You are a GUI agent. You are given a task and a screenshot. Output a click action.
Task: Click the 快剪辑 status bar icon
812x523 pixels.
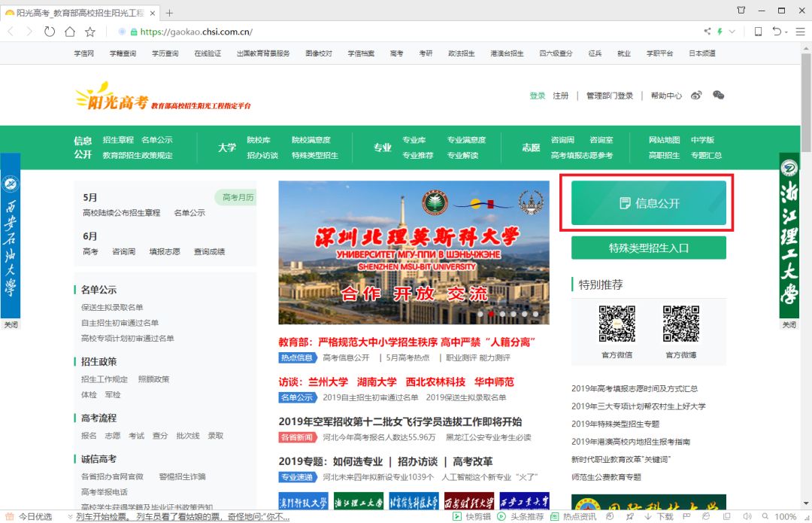coord(471,517)
